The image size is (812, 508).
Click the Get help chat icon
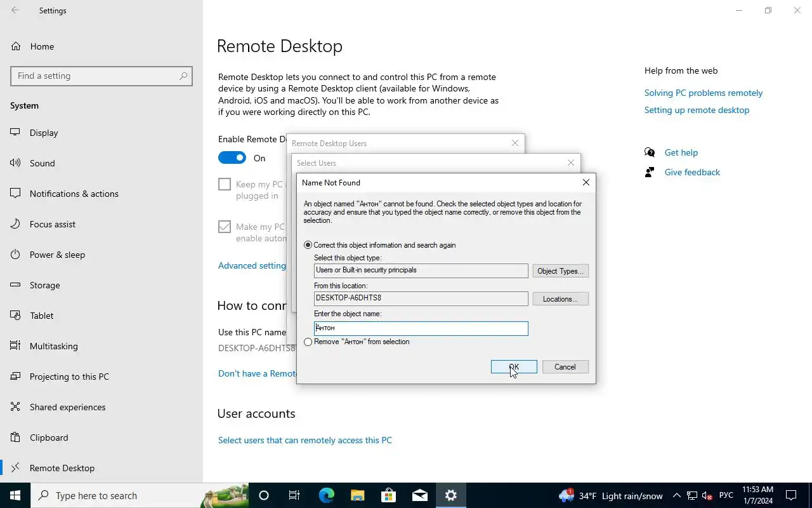[x=650, y=152]
